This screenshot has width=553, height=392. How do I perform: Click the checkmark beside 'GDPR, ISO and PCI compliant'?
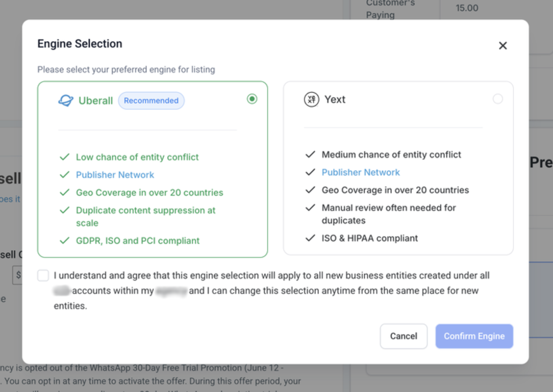coord(65,240)
